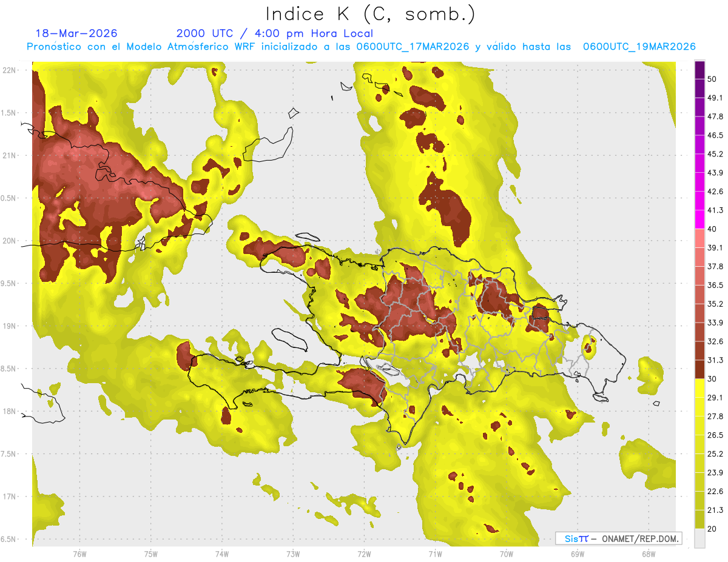
Task: Click the legend value '32.6'
Action: point(715,341)
